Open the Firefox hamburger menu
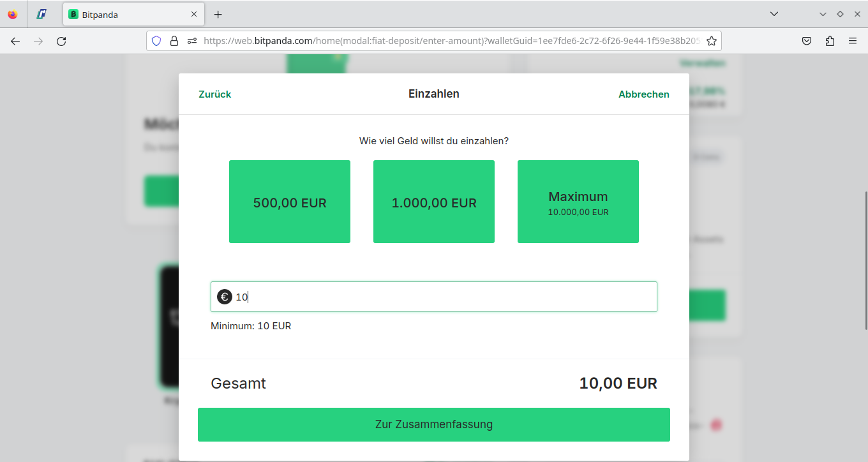 [x=853, y=41]
